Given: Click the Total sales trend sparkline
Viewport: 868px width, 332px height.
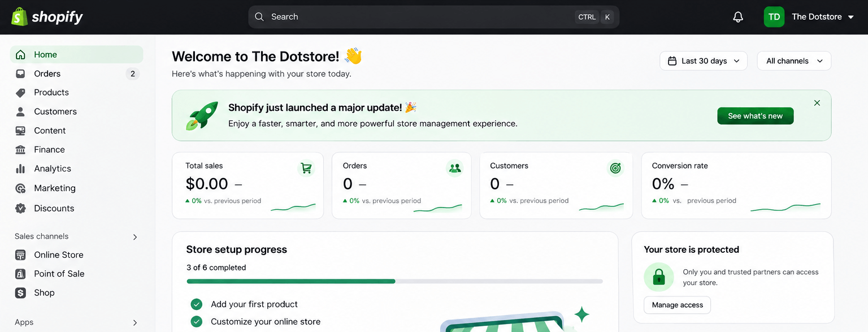Looking at the screenshot, I should (293, 208).
